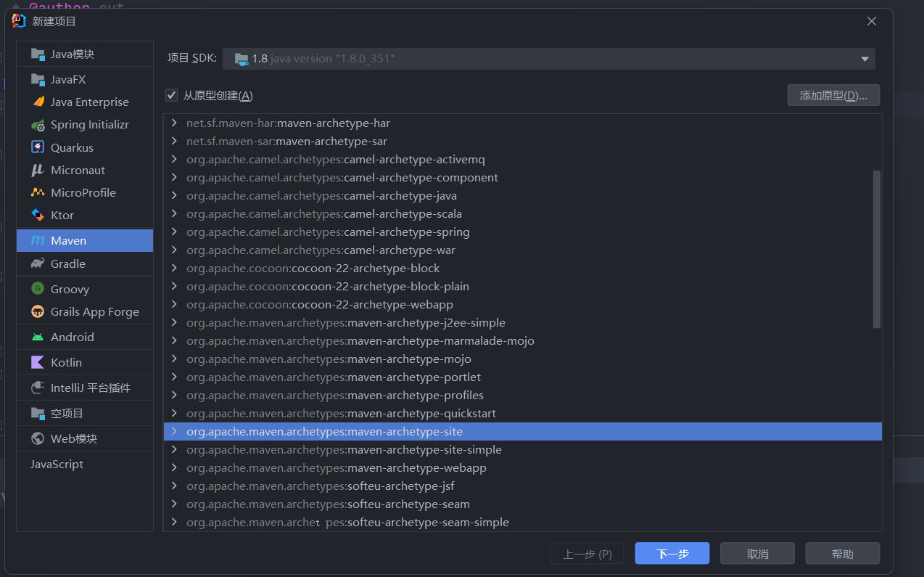Click the Micronaut icon
Viewport: 924px width, 577px height.
pyautogui.click(x=38, y=170)
